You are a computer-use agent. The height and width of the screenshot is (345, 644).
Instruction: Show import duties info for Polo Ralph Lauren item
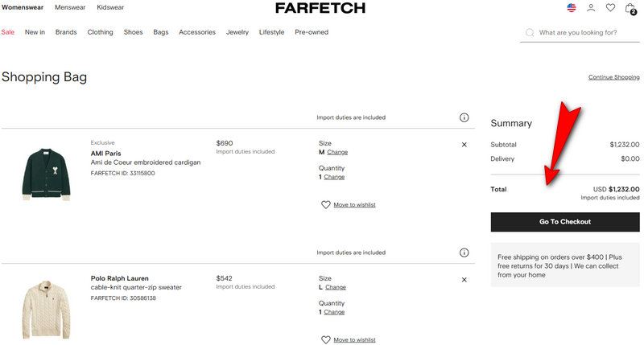click(x=464, y=253)
